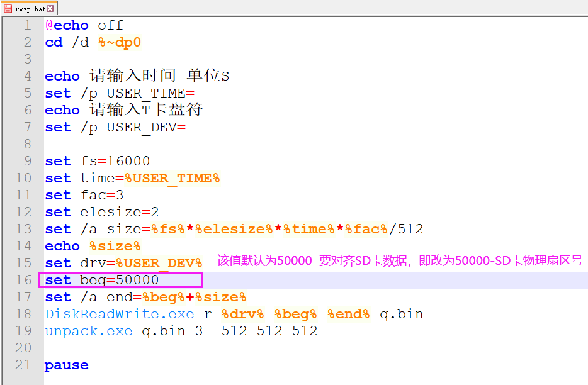Click line number 16 in the margin

[23, 280]
